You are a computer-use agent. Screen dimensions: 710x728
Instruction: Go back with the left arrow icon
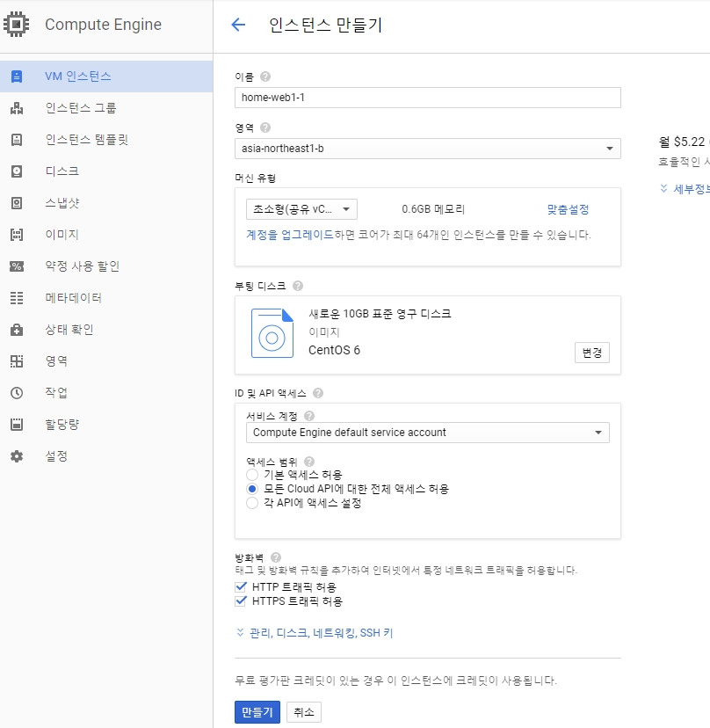[x=238, y=25]
